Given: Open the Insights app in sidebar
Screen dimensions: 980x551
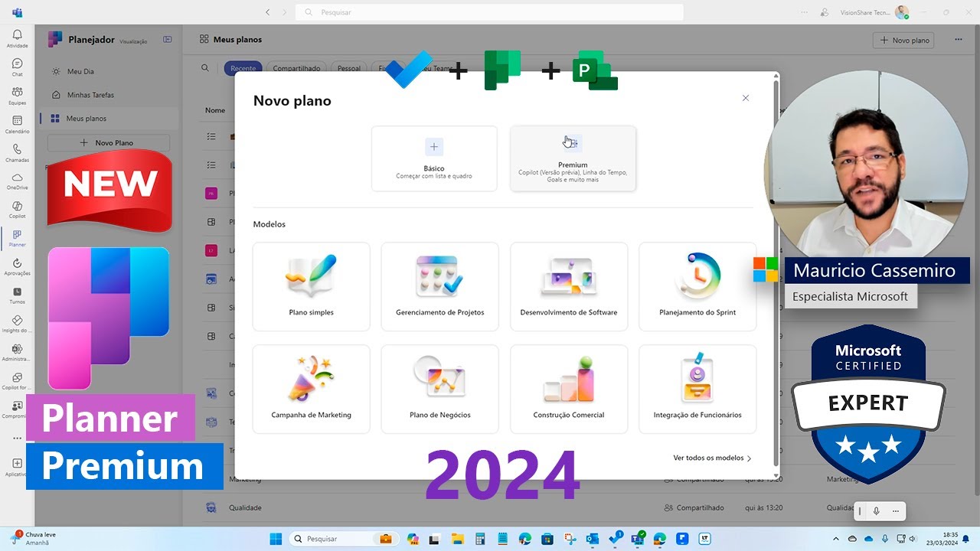Looking at the screenshot, I should [x=17, y=324].
